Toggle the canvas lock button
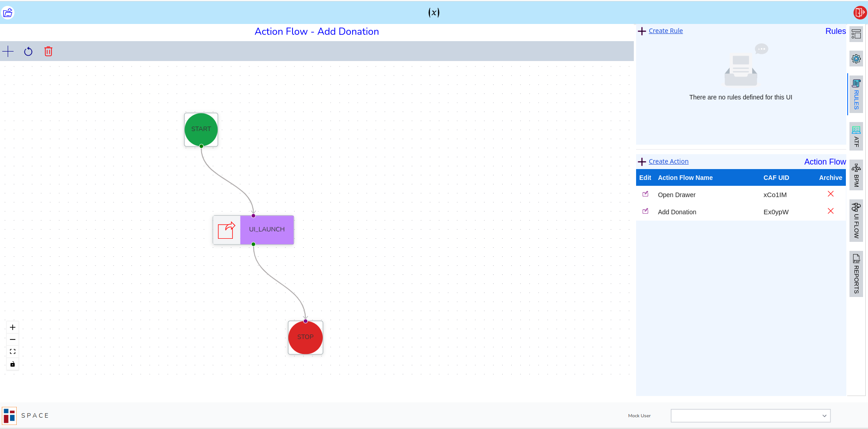The image size is (868, 429). (13, 364)
